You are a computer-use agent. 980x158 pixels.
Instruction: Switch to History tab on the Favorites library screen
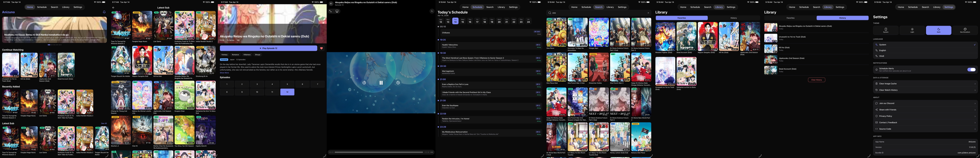[734, 18]
